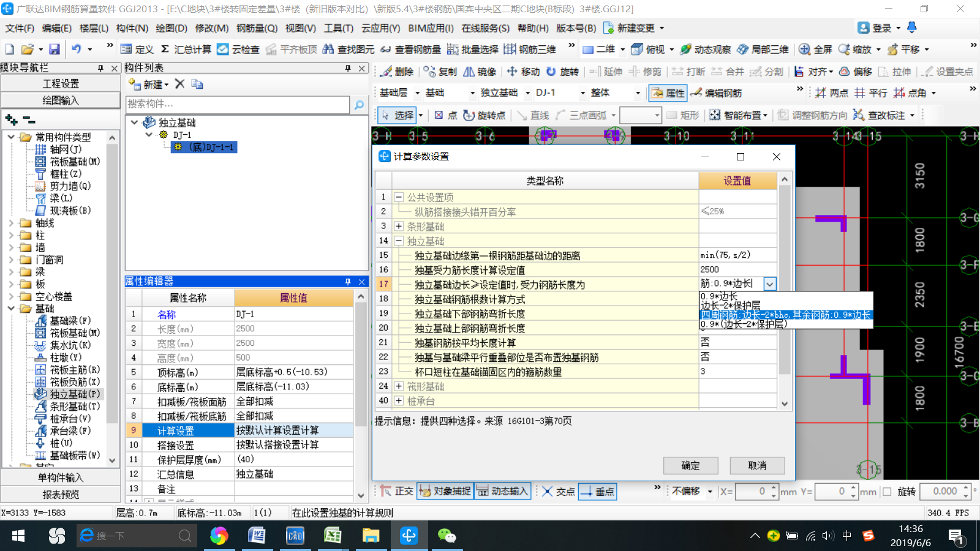
Task: Start 动态观察 dynamic orbit
Action: 705,49
